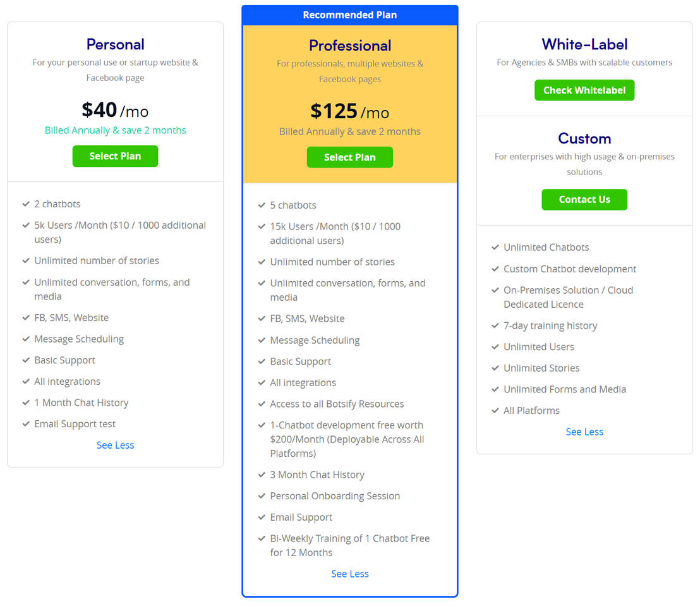The height and width of the screenshot is (606, 700).
Task: Click checkmark next to 'Message Scheduling' in Personal
Action: coord(26,339)
